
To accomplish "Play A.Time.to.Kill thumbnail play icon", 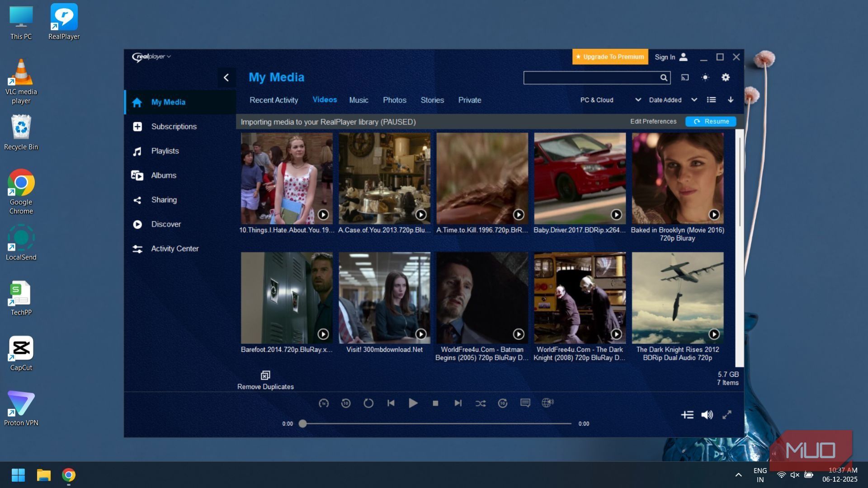I will pos(518,215).
